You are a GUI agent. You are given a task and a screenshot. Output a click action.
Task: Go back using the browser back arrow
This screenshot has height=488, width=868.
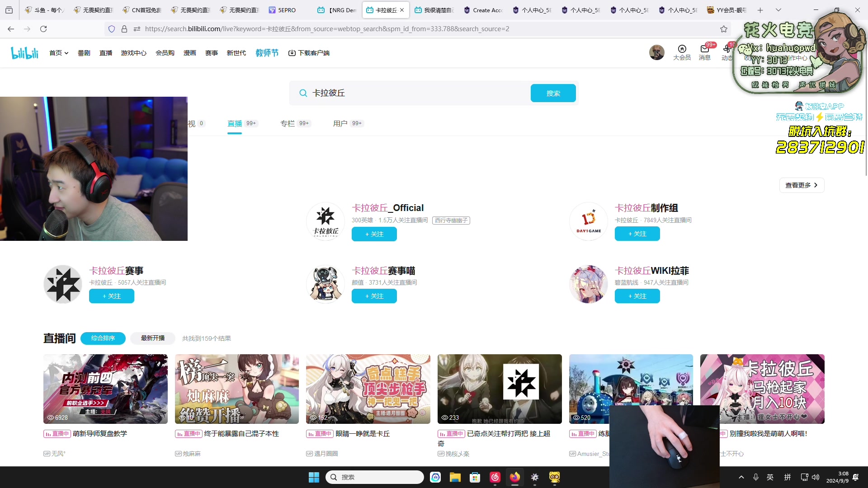[11, 29]
